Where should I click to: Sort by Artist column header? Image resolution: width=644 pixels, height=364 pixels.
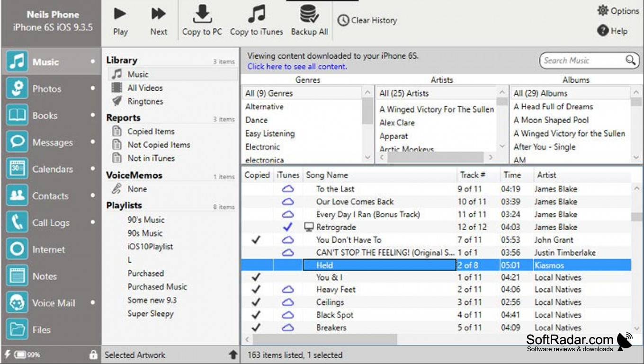[x=546, y=175]
